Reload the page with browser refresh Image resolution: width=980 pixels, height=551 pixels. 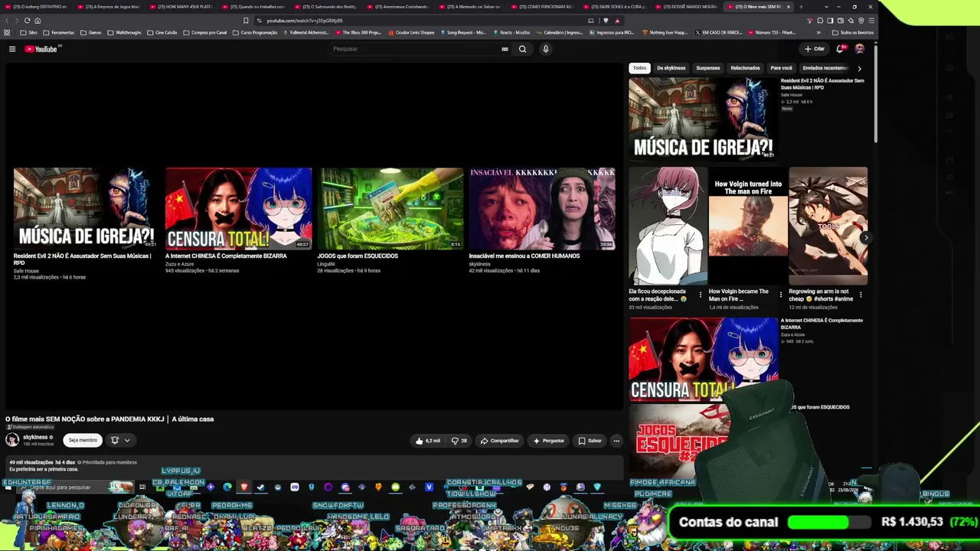click(x=27, y=21)
